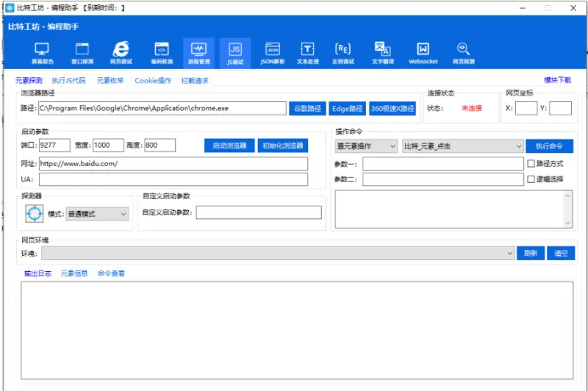Image resolution: width=588 pixels, height=391 pixels.
Task: Click the 编码转换 encoding conversion icon
Action: [x=160, y=53]
